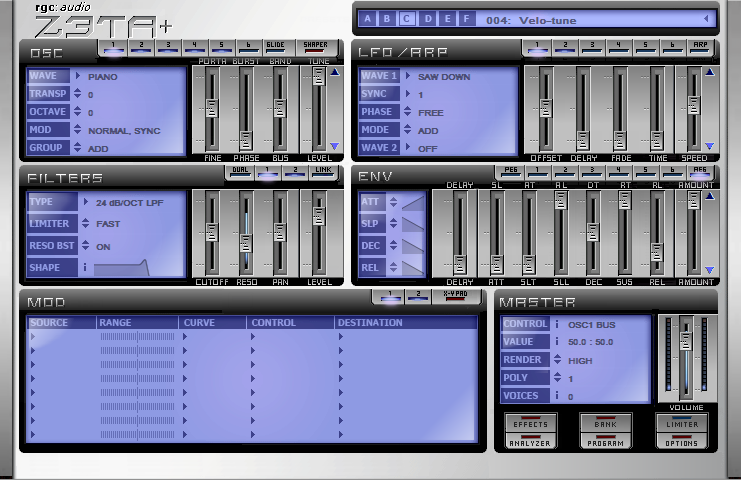Expand first MOD row DESTINATION arrow

(341, 337)
